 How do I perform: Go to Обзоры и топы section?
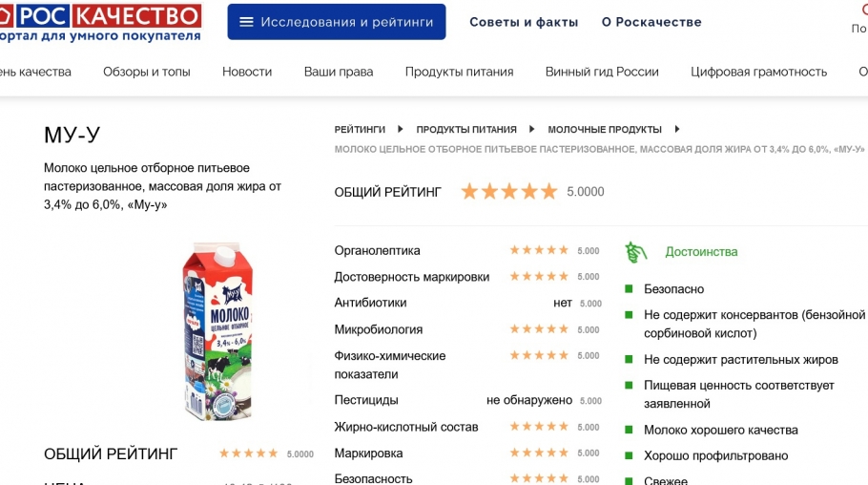click(147, 72)
